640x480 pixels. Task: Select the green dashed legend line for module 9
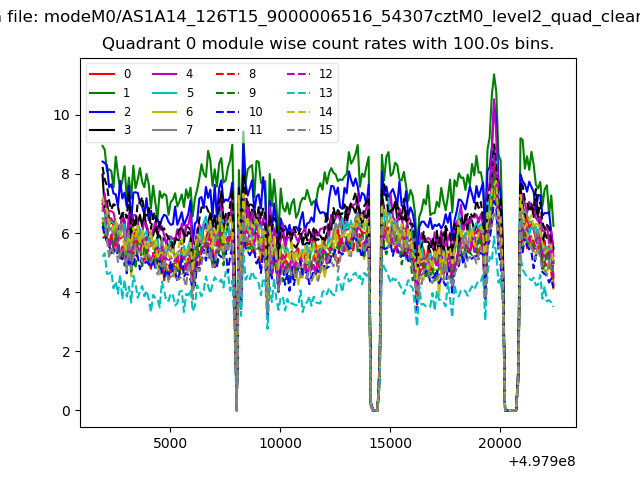226,93
